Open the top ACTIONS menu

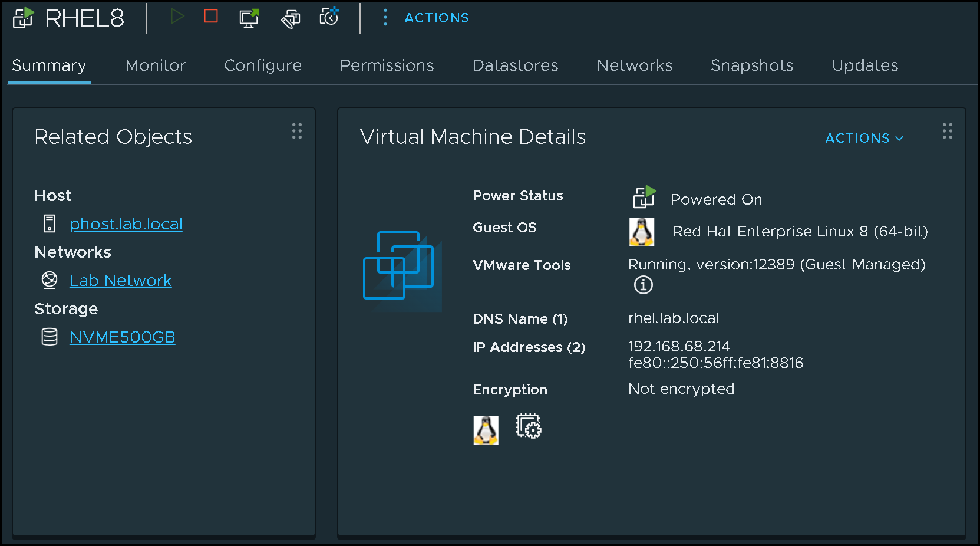pyautogui.click(x=436, y=18)
